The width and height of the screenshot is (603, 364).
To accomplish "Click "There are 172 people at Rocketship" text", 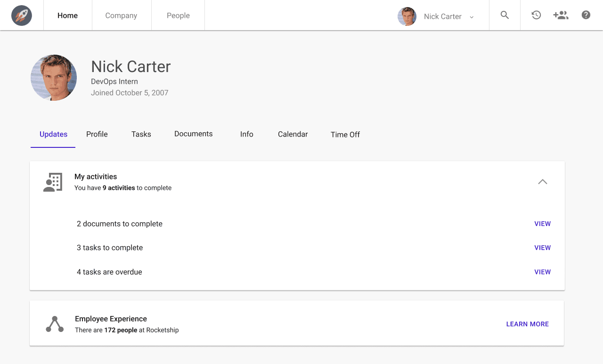I will tap(127, 330).
